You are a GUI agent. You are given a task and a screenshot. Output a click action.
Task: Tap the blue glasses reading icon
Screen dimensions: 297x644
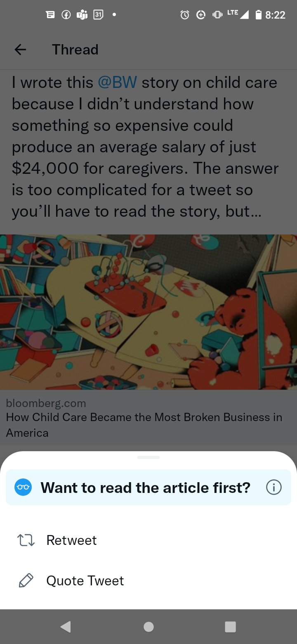tap(23, 488)
